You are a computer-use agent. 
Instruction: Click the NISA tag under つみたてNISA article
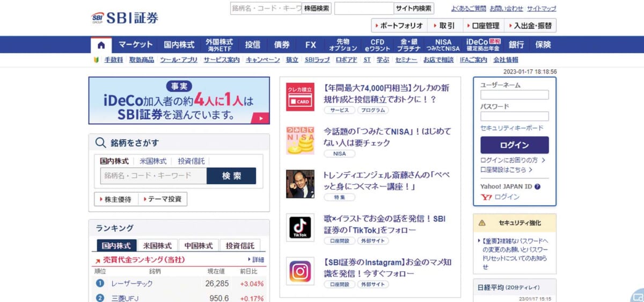pyautogui.click(x=340, y=154)
